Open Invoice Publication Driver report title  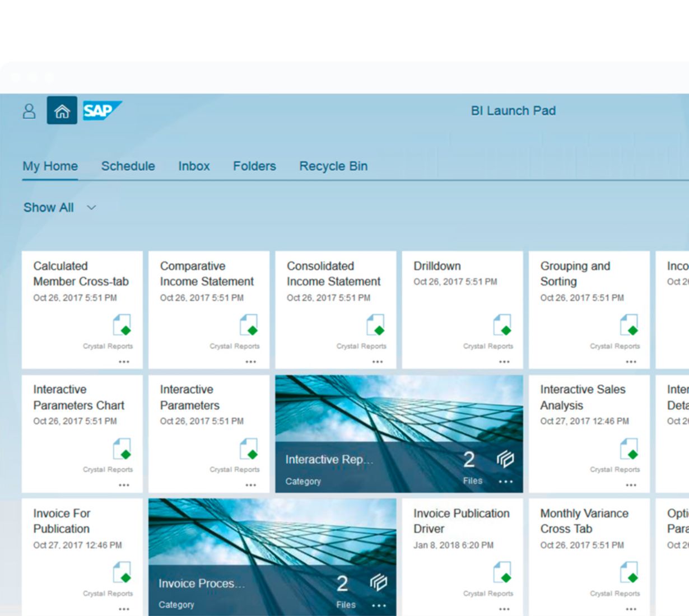click(461, 521)
